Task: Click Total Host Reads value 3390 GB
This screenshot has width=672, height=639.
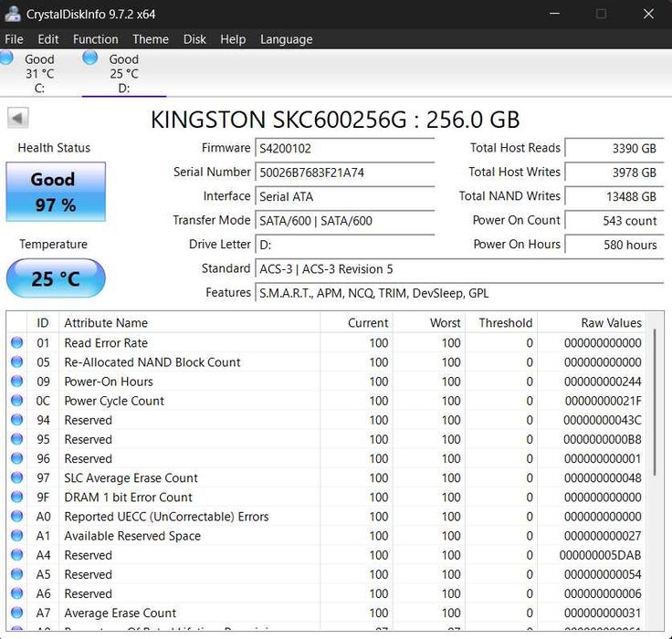Action: click(x=614, y=148)
